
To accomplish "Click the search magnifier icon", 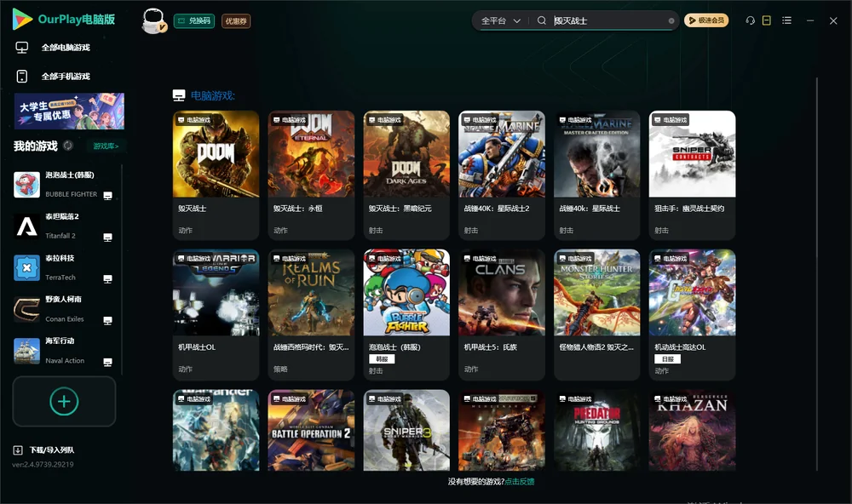I will point(541,20).
